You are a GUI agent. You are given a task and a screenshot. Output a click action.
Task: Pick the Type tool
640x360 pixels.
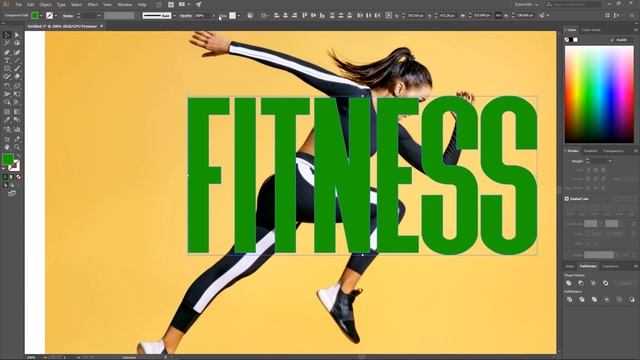tap(7, 61)
